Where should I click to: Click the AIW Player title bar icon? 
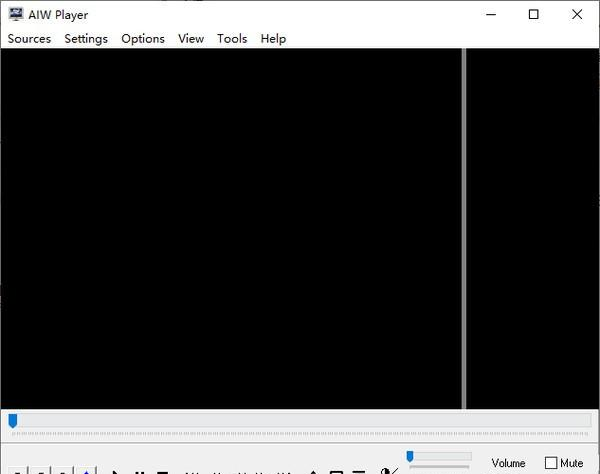coord(16,14)
